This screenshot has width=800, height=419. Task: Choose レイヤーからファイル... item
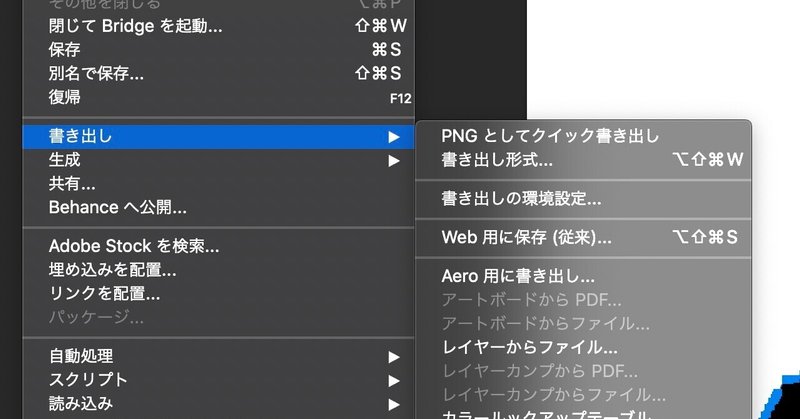tap(584, 348)
